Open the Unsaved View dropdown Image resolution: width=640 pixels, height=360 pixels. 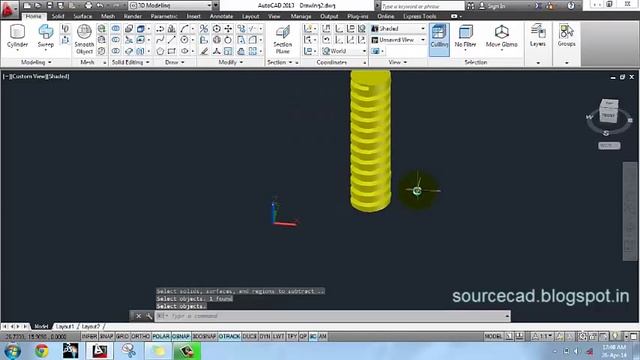pyautogui.click(x=398, y=40)
